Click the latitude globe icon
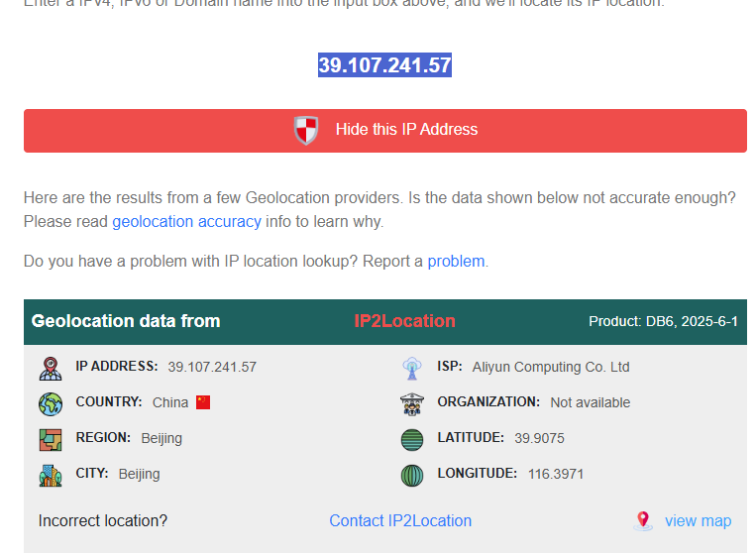This screenshot has width=756, height=556. coord(412,440)
